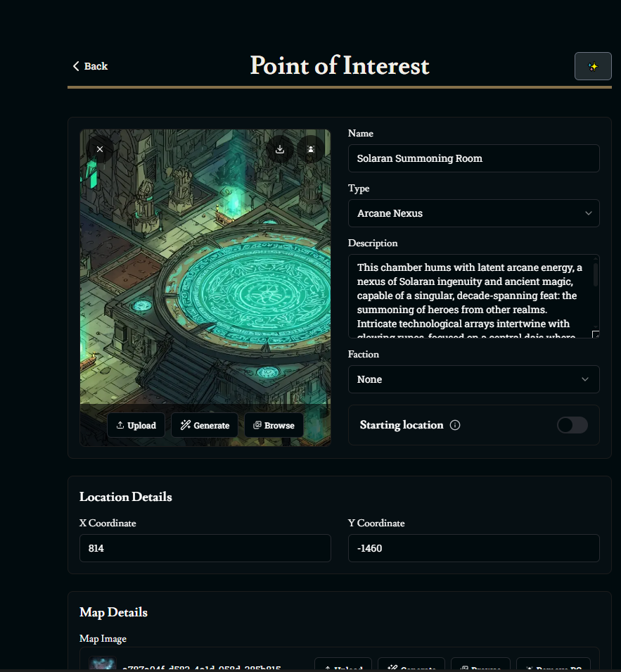
Task: Download the point of interest image
Action: coord(280,149)
